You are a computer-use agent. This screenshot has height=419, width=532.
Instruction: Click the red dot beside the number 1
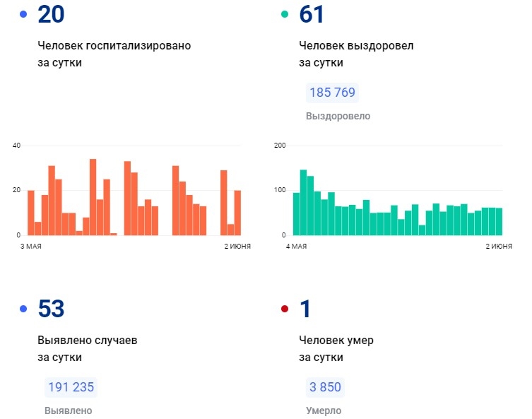point(285,309)
